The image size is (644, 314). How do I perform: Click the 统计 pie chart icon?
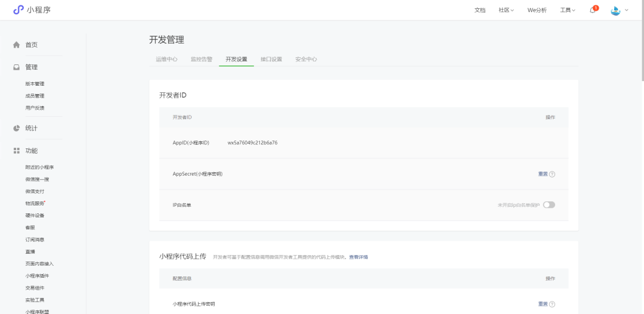coord(17,128)
